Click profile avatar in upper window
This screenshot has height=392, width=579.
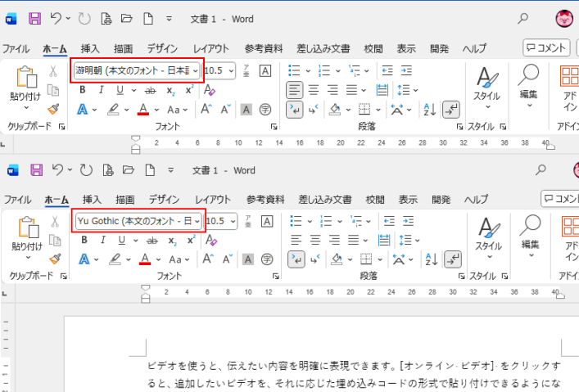[x=564, y=18]
